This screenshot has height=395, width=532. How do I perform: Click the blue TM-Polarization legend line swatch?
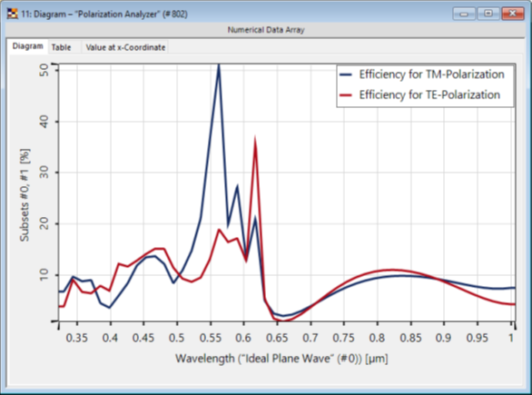click(x=346, y=74)
